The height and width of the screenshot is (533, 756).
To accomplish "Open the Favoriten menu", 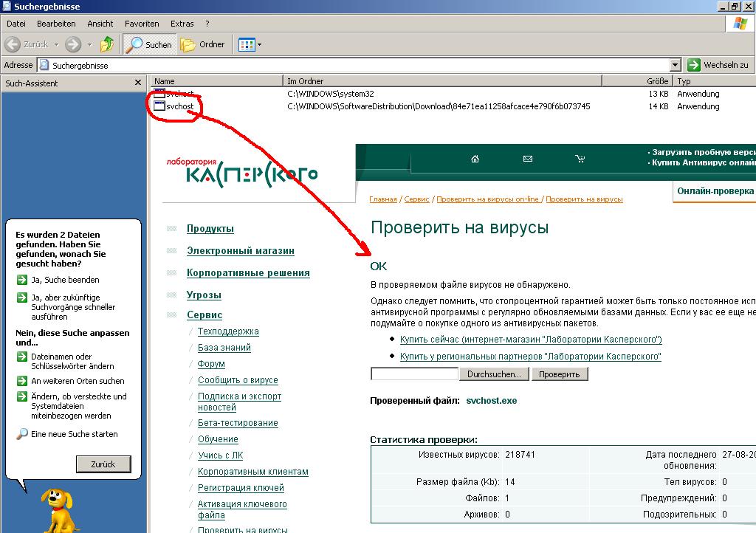I will click(142, 24).
